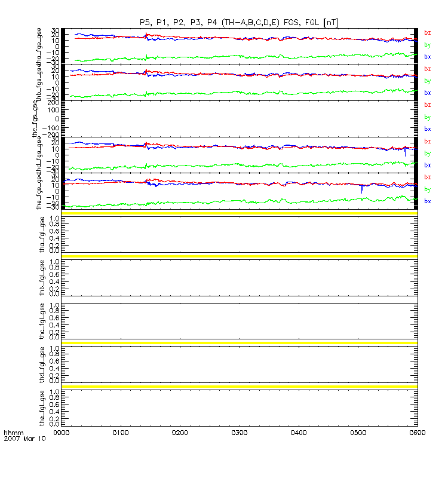Screen dimensions: 448x478
Task: Click the 'thd_fgl_gse' y-axis label
Action: 42,365
